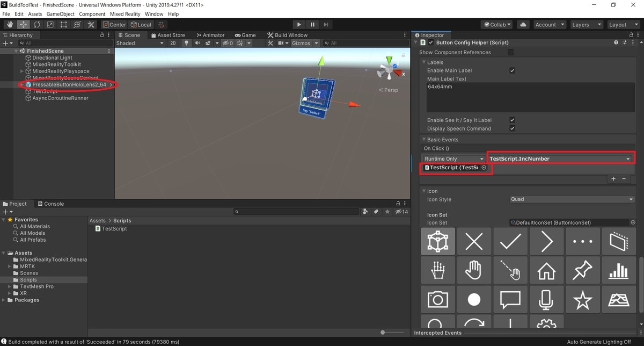The width and height of the screenshot is (644, 346).
Task: Open the GameObject menu
Action: [x=60, y=13]
